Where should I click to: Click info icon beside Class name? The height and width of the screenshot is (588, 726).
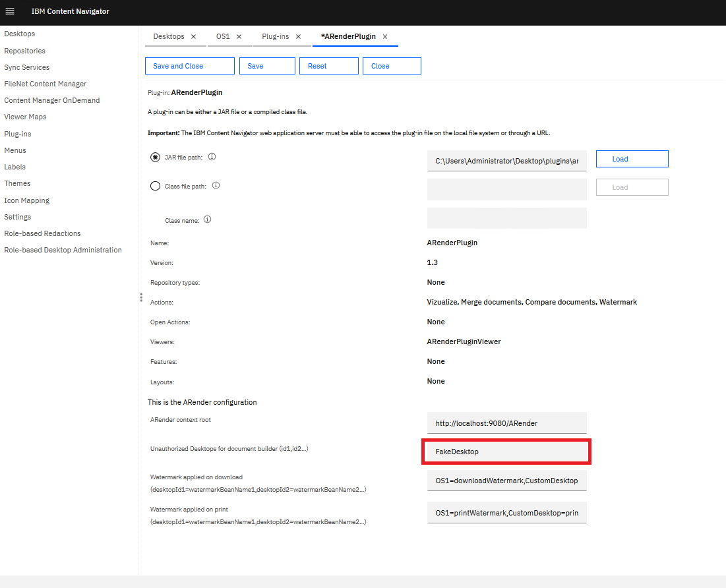(208, 220)
